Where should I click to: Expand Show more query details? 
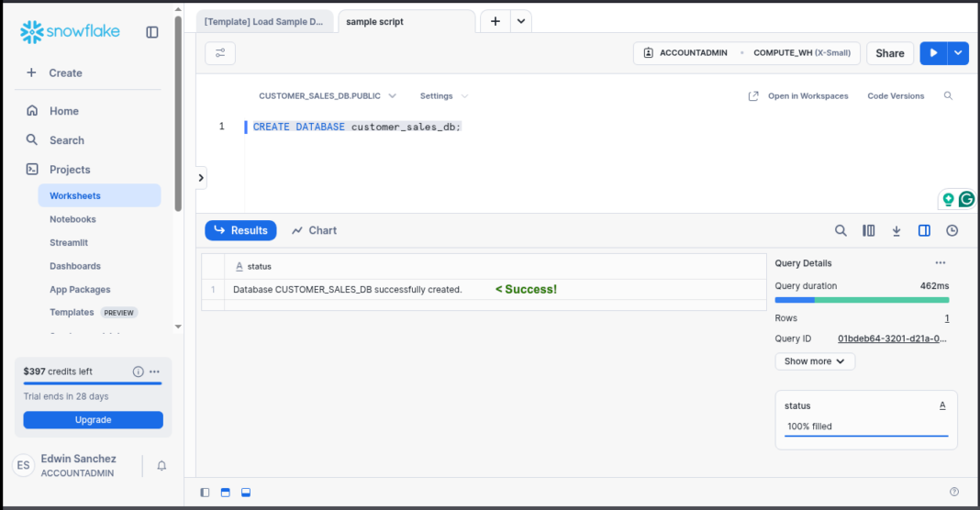point(815,361)
